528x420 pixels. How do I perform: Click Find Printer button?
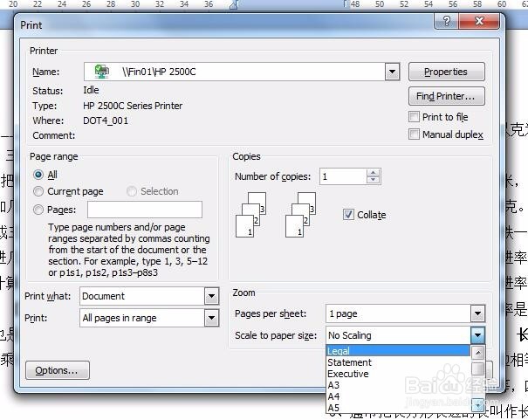(447, 96)
